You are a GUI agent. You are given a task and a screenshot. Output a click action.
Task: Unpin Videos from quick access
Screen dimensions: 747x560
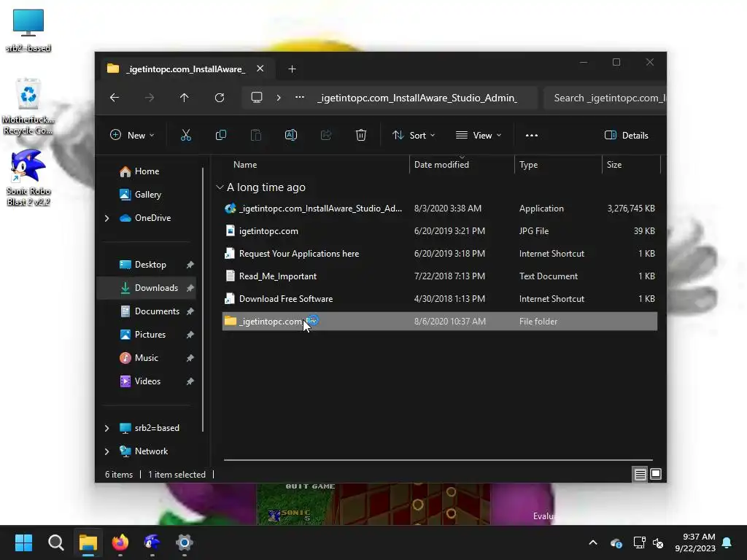190,381
